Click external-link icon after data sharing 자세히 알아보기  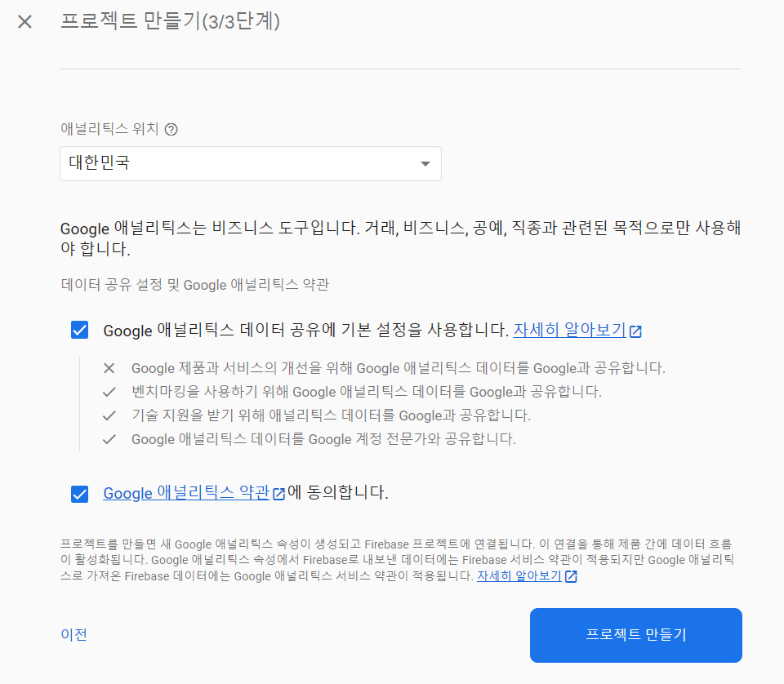point(635,331)
